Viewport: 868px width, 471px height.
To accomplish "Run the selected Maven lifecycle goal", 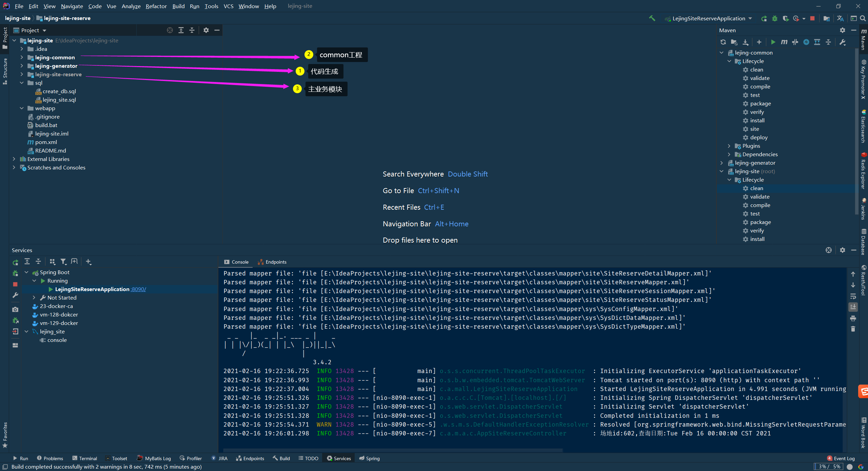I will (x=773, y=42).
